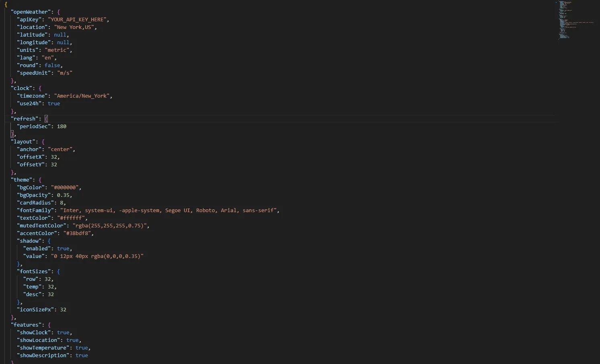Click the iconSizePx value 32
600x364 pixels.
(63, 309)
